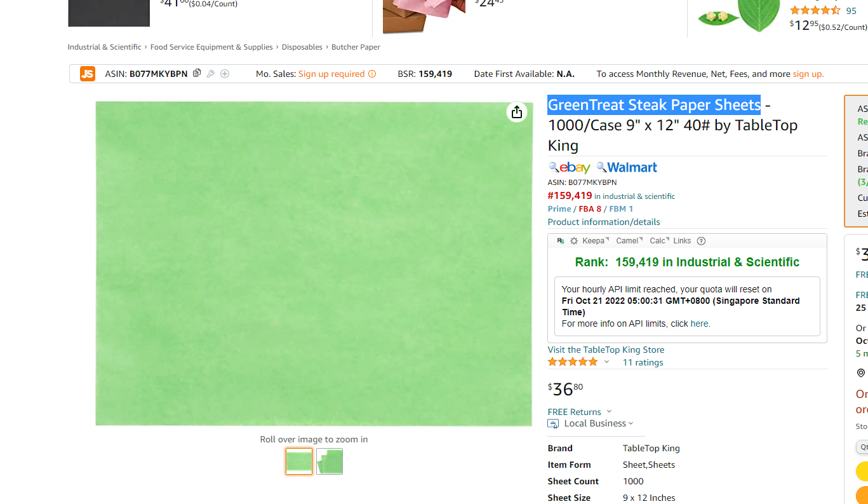Click the Local Business certificate icon
This screenshot has height=504, width=868.
coord(553,424)
